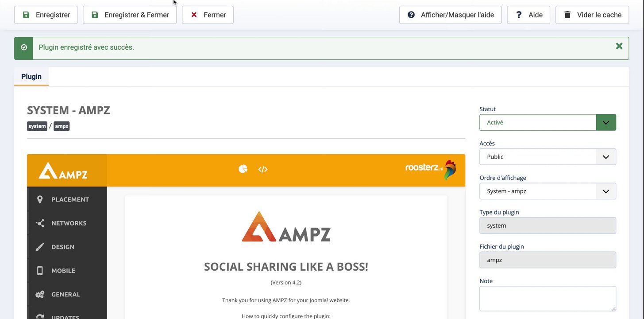Click the 'Fichier du plugin' field label
The width and height of the screenshot is (644, 319).
[x=501, y=247]
